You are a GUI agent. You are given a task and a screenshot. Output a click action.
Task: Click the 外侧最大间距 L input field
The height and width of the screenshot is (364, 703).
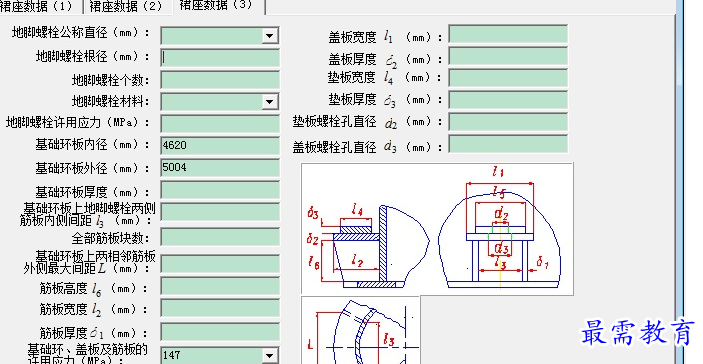[220, 264]
